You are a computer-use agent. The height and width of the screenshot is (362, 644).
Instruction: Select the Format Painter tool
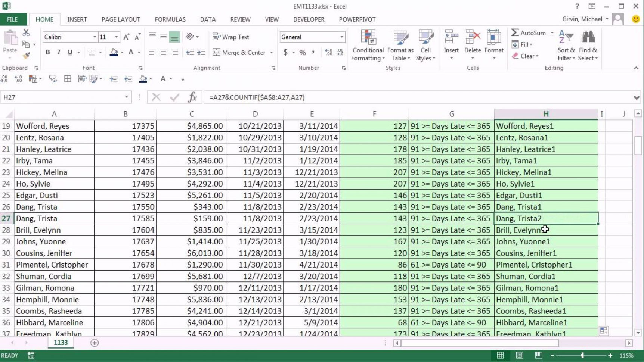tap(26, 55)
